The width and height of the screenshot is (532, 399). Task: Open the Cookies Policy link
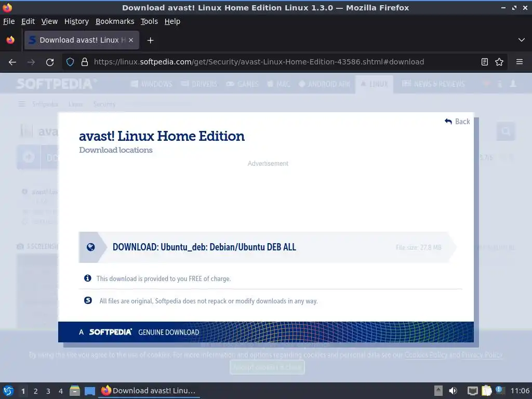pyautogui.click(x=426, y=355)
